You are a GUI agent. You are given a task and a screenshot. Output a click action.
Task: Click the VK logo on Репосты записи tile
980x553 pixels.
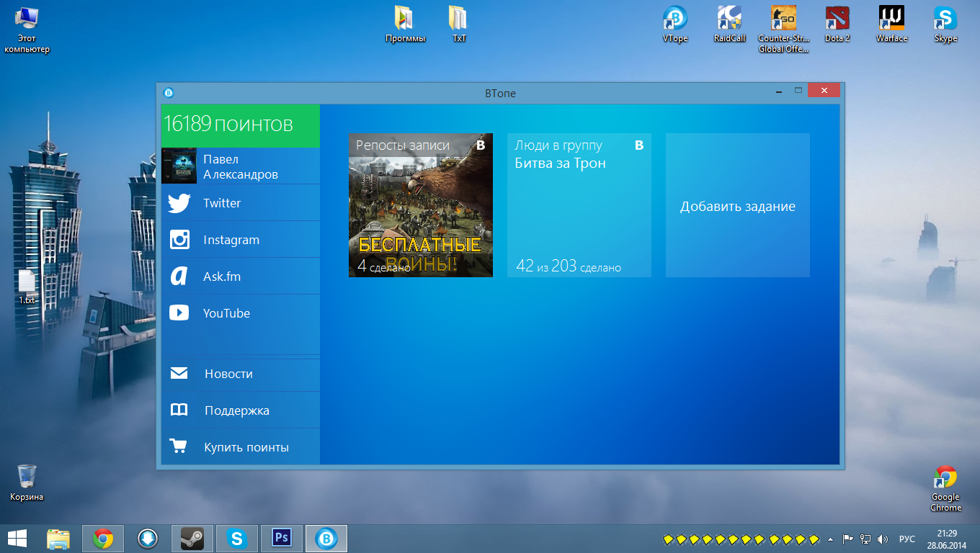click(481, 145)
